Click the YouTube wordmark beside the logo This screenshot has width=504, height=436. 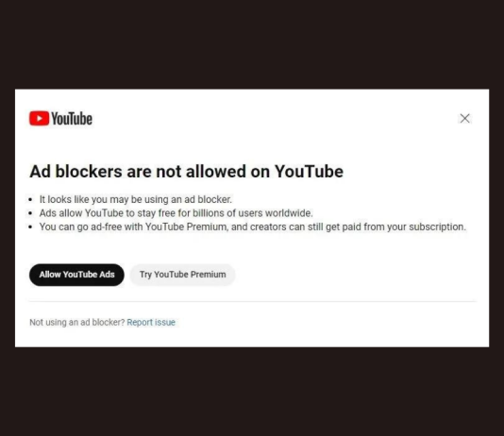[72, 119]
